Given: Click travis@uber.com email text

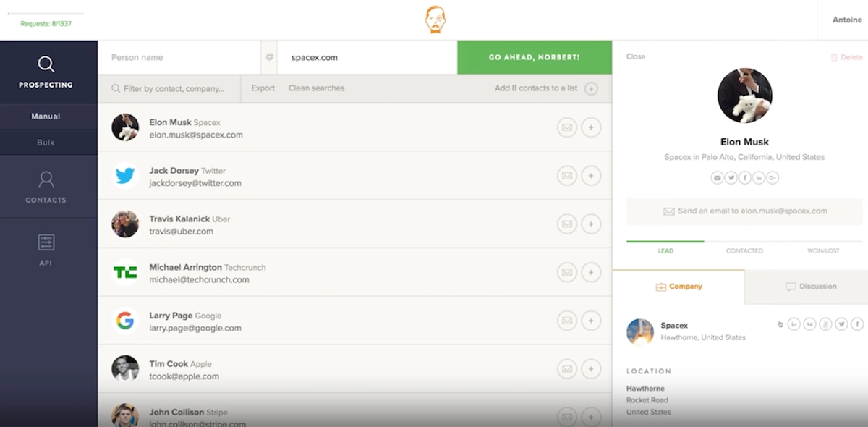Looking at the screenshot, I should pyautogui.click(x=181, y=232).
